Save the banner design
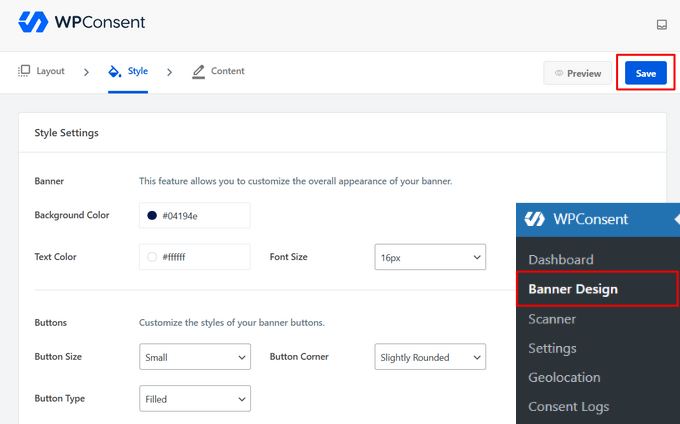 tap(646, 73)
